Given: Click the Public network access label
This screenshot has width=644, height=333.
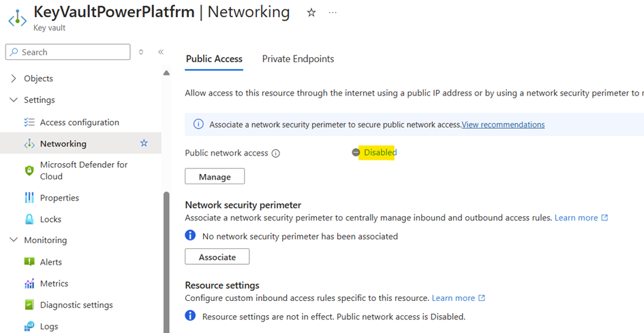Looking at the screenshot, I should pos(226,153).
